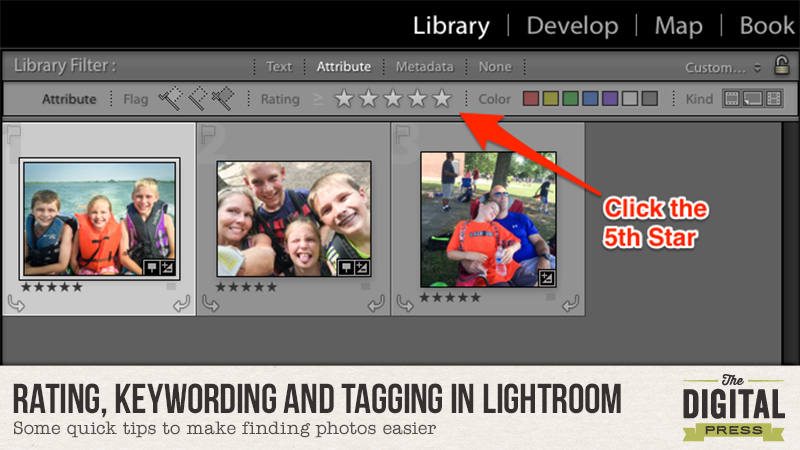Filter by red color label
Image resolution: width=800 pixels, height=450 pixels.
(x=531, y=98)
